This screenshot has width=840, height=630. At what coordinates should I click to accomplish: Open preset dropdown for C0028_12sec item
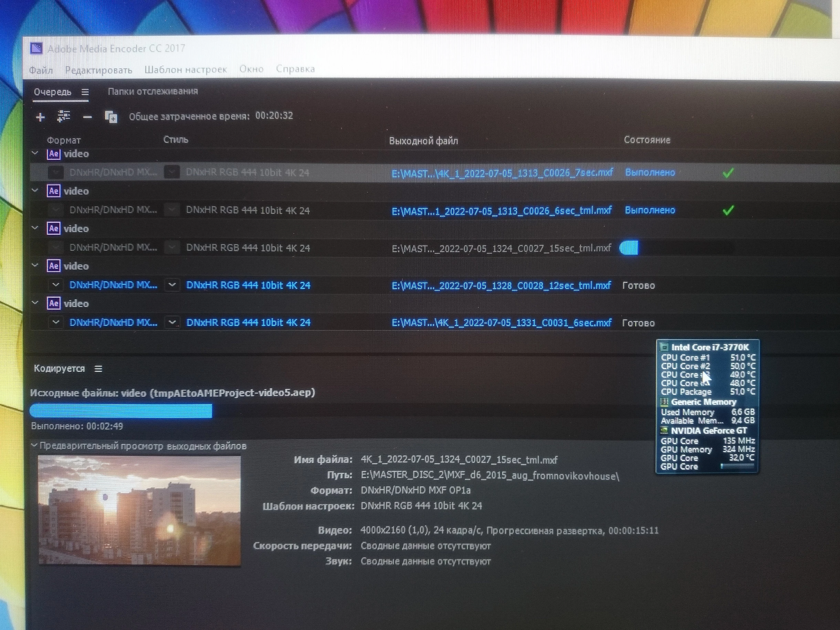[172, 285]
